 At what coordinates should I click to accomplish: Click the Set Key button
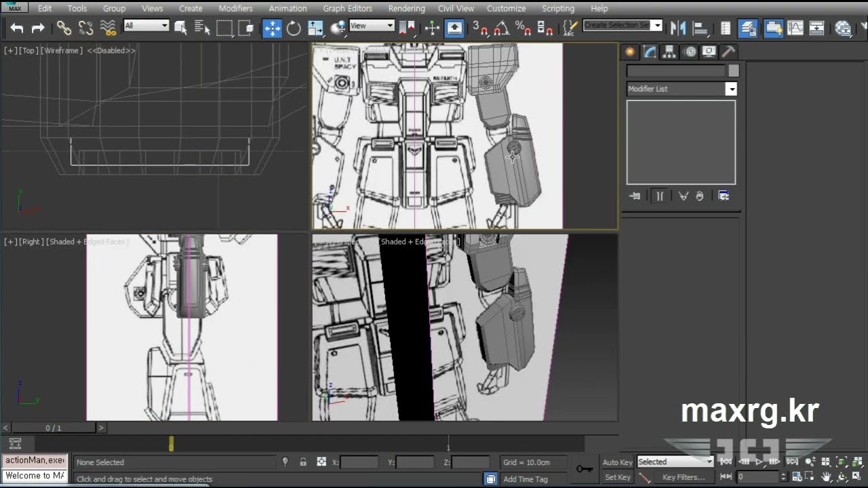617,477
